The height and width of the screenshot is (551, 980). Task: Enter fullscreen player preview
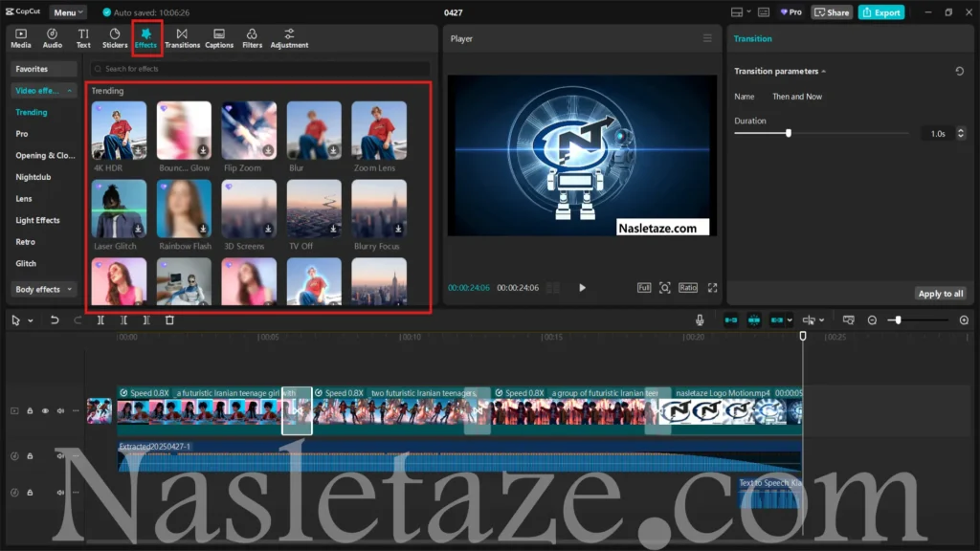pos(712,287)
